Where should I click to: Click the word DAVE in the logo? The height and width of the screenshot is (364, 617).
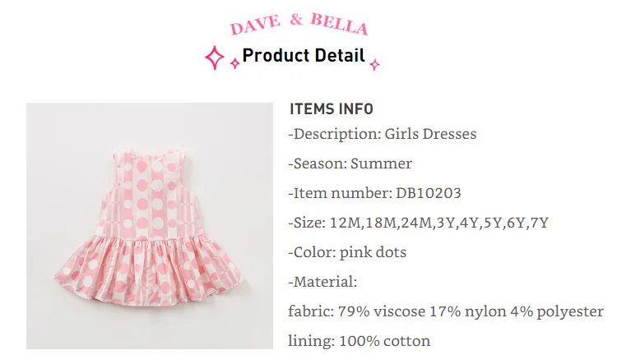(x=255, y=25)
